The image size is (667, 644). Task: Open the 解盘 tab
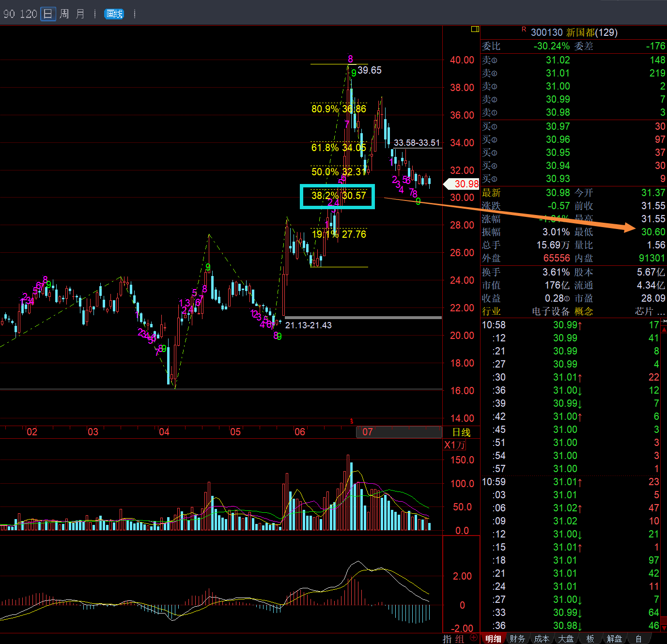614,639
